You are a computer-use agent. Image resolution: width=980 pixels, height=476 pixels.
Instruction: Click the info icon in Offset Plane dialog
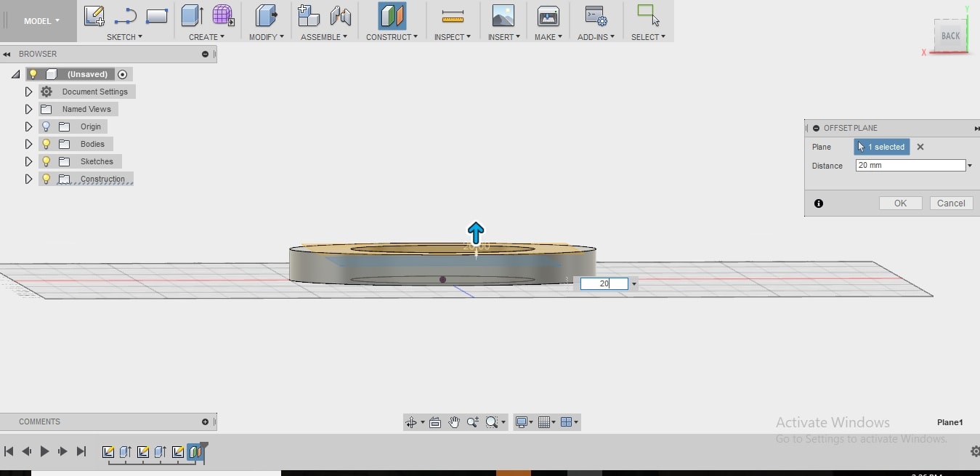click(819, 203)
